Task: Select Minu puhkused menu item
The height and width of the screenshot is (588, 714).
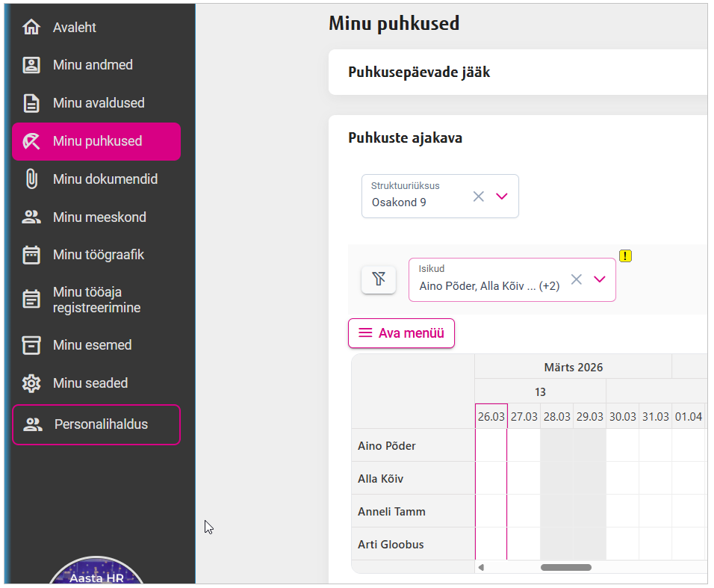Action: coord(97,141)
